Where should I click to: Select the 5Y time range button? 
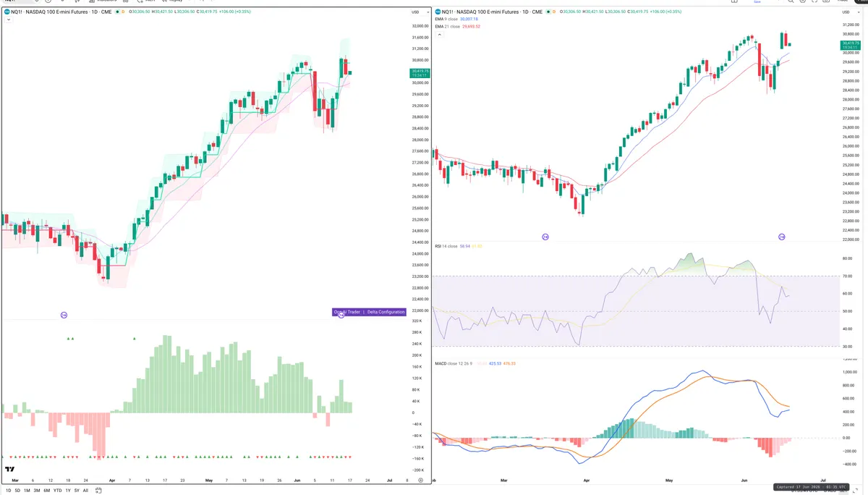tap(77, 490)
